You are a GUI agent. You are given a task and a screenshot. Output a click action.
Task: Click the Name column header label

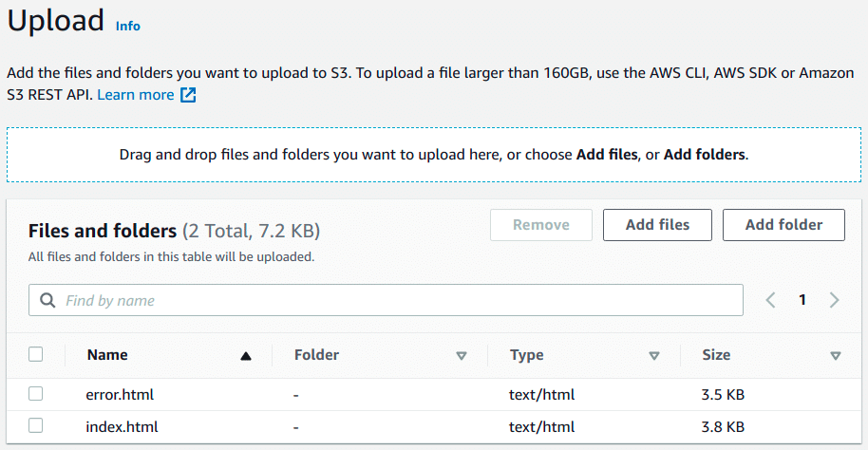[x=107, y=355]
